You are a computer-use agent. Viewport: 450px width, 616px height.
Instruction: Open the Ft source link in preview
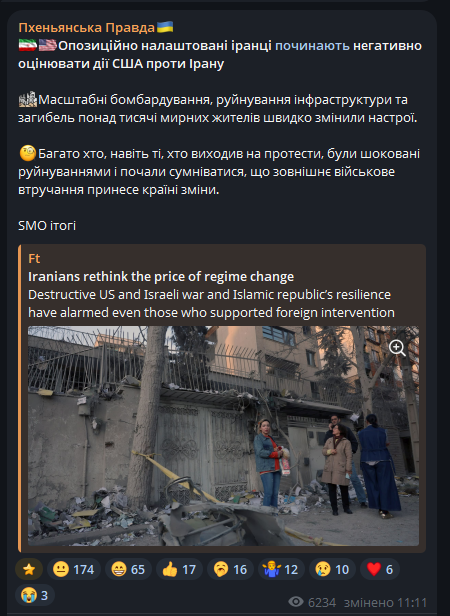[34, 258]
